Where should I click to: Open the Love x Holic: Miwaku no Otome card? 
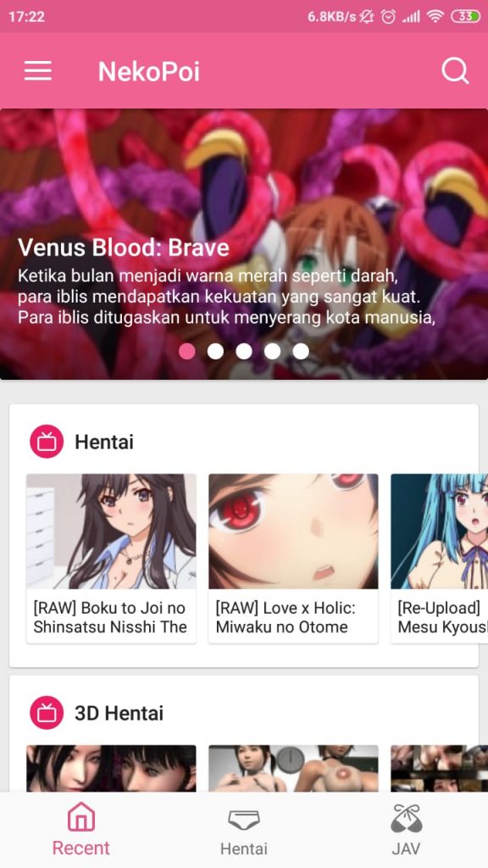[293, 559]
